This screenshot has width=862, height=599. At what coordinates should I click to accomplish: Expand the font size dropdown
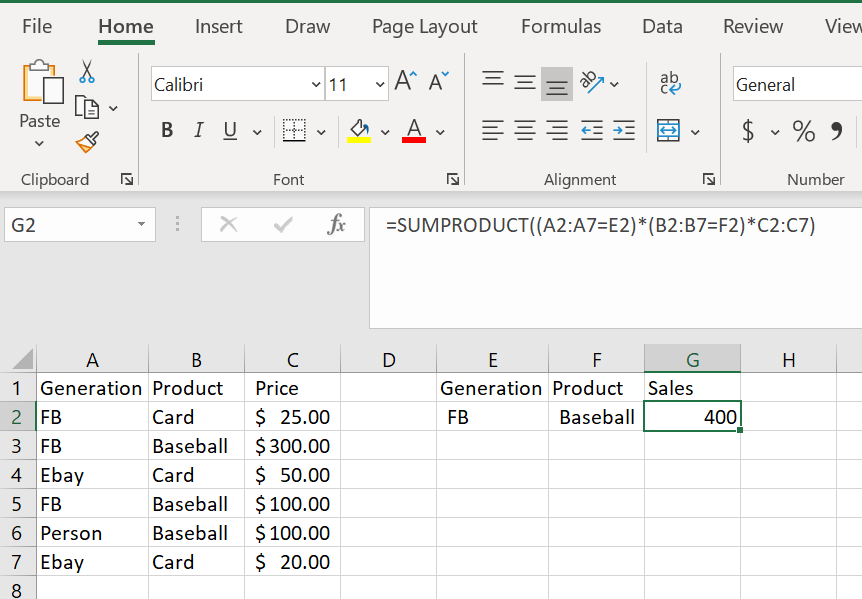379,85
